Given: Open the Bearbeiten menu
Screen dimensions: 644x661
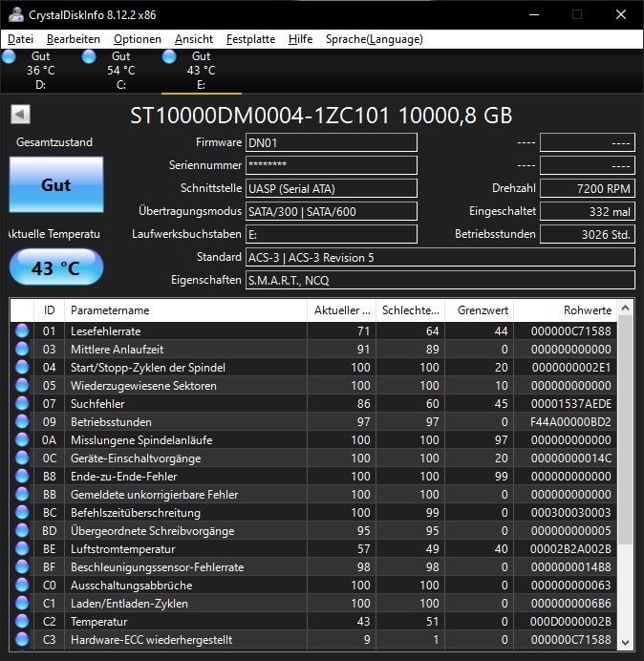Looking at the screenshot, I should [74, 39].
